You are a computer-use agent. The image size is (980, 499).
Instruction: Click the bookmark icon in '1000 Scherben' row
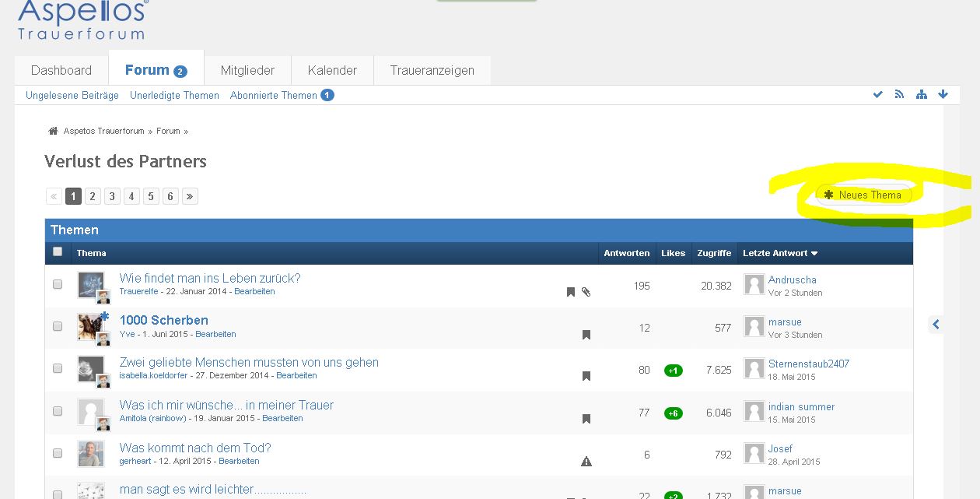[x=586, y=335]
